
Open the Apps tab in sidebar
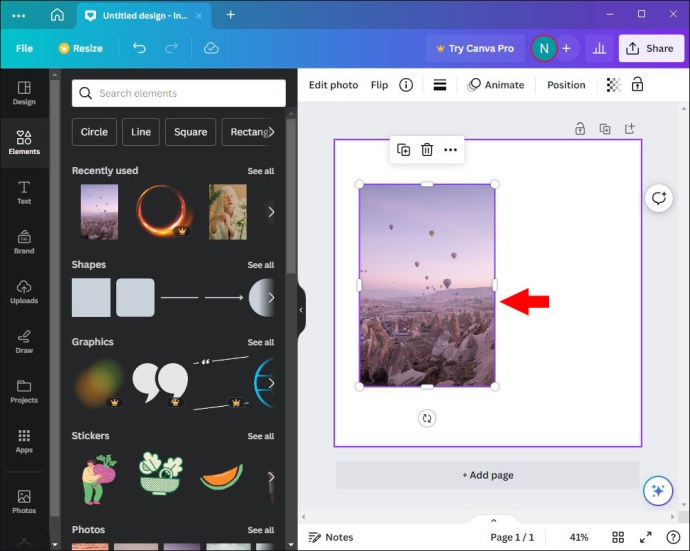(x=24, y=441)
